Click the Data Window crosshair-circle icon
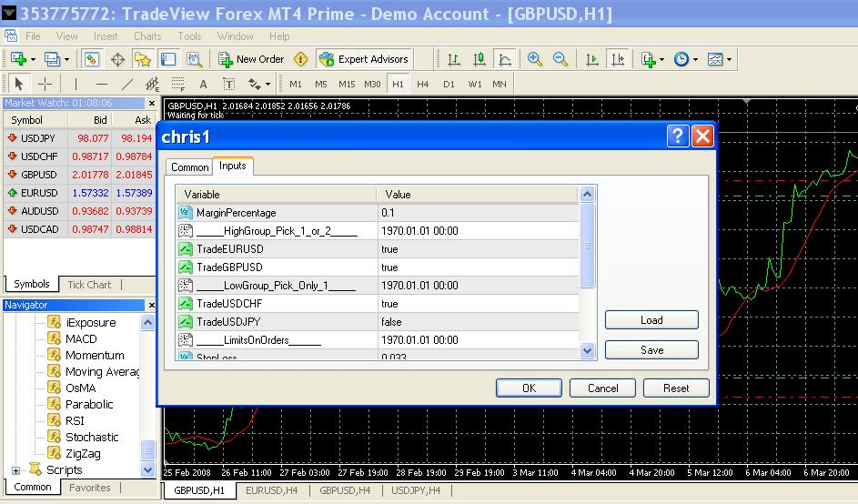Viewport: 858px width, 504px height. point(117,59)
